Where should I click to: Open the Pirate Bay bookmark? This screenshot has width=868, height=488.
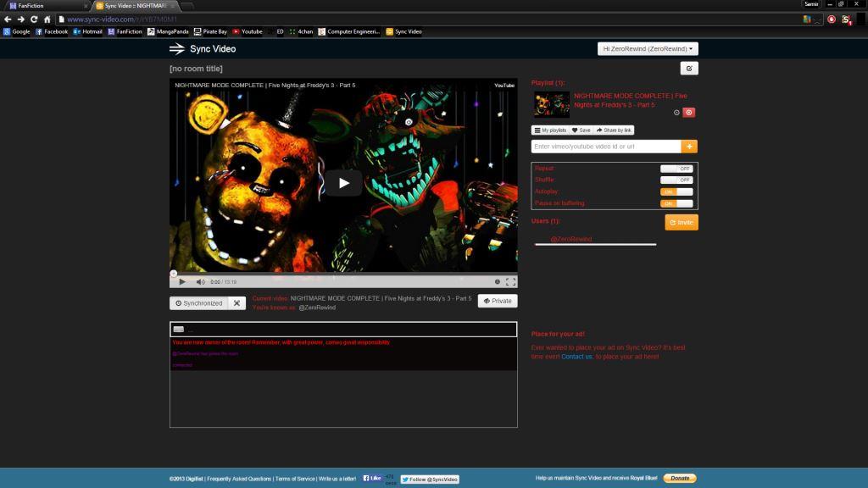(x=210, y=31)
